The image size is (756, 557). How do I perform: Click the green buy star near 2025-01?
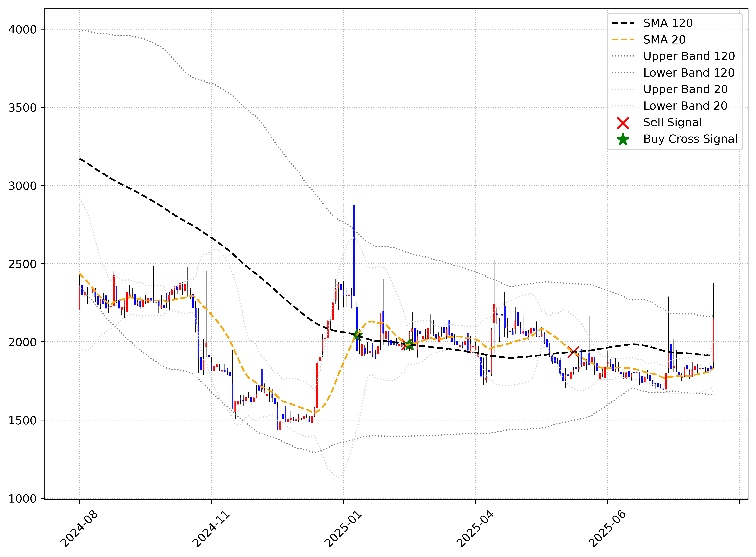[x=357, y=335]
